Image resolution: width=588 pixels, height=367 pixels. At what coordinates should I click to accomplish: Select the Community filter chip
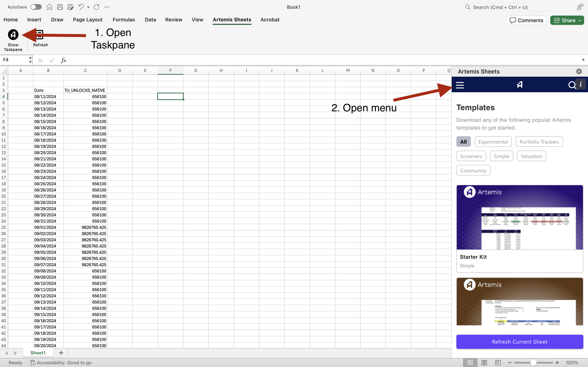point(473,170)
